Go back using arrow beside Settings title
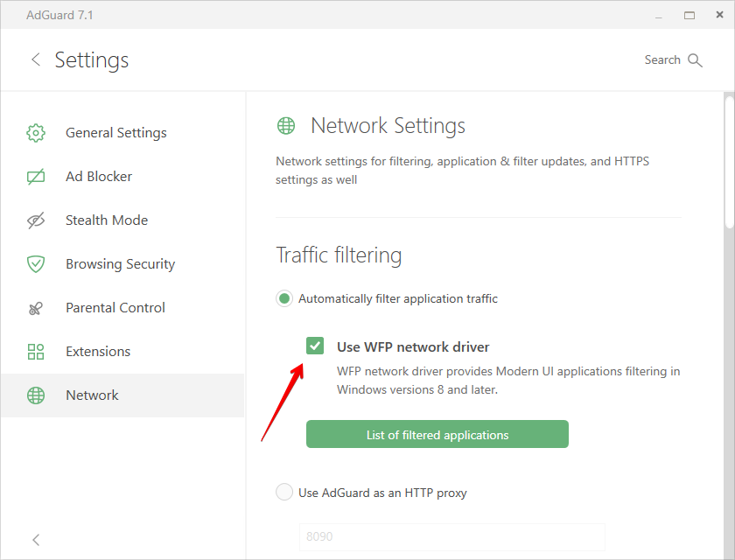This screenshot has height=560, width=735. (36, 59)
